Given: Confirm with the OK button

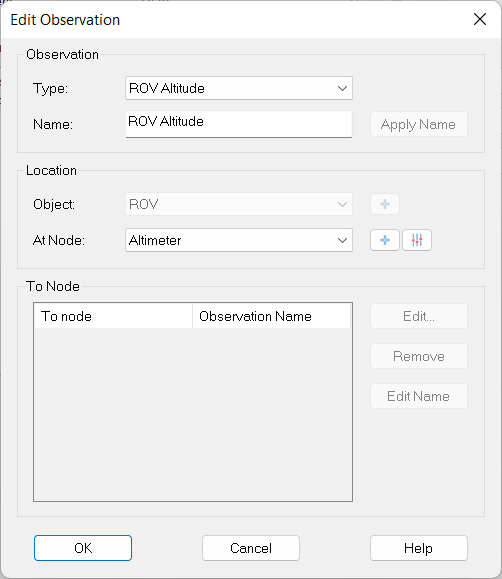Looking at the screenshot, I should (x=83, y=548).
